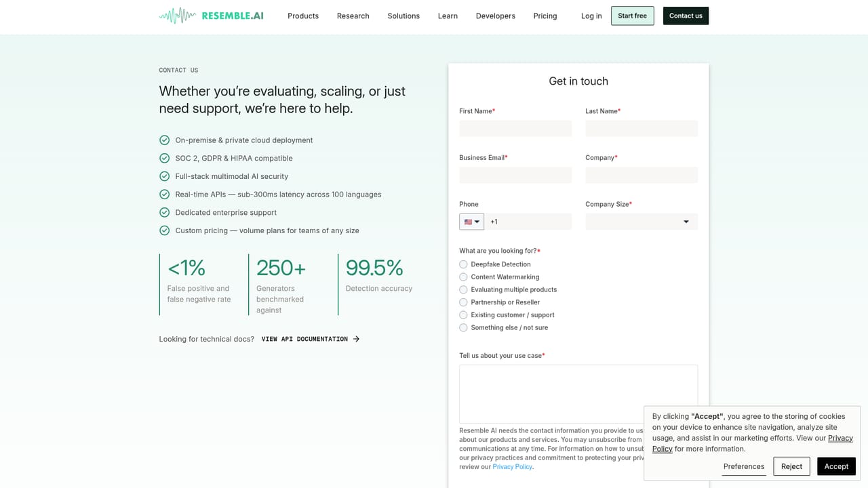Screen dimensions: 868x488
Task: Click the checkmark icon beside Custom pricing
Action: click(x=164, y=230)
